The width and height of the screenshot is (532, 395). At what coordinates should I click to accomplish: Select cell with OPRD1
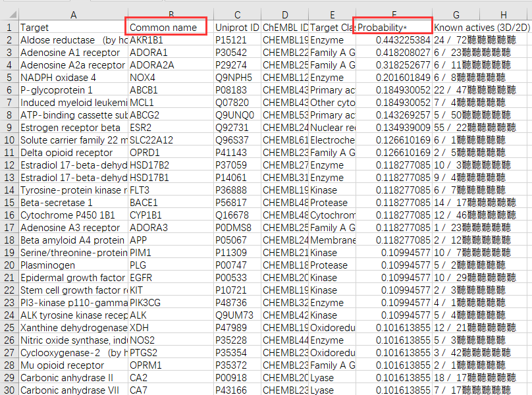171,153
